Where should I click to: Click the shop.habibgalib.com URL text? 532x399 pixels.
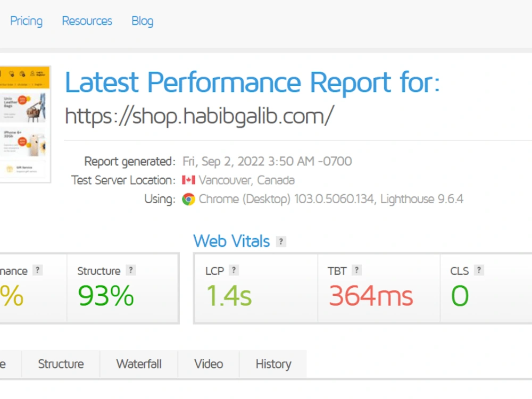199,116
